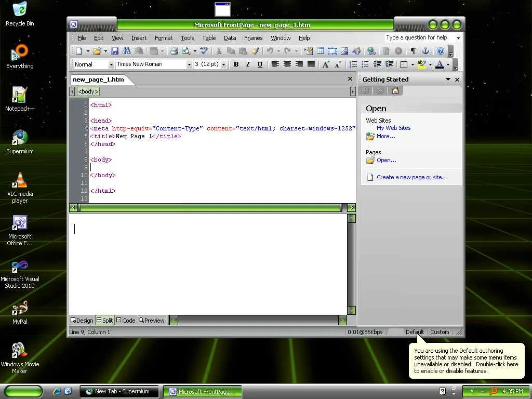Click the Bullets list icon
Viewport: 532px width, 399px height.
pos(365,64)
